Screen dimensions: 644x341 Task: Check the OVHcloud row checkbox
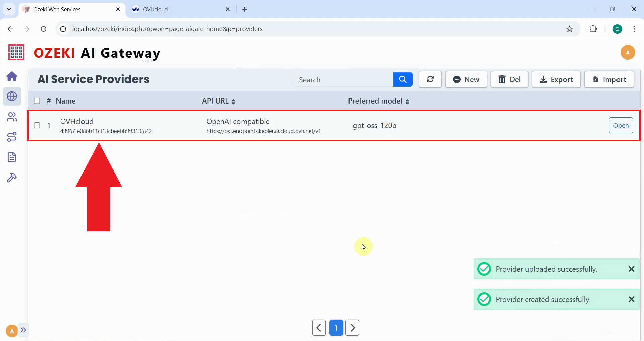(x=37, y=125)
